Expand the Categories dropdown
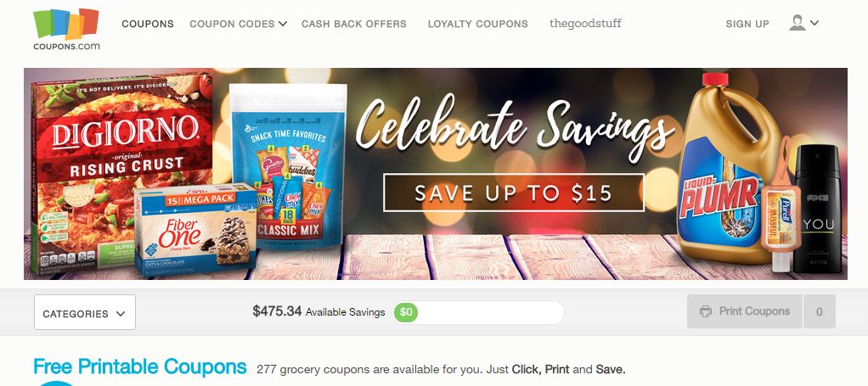The height and width of the screenshot is (386, 868). [x=85, y=312]
